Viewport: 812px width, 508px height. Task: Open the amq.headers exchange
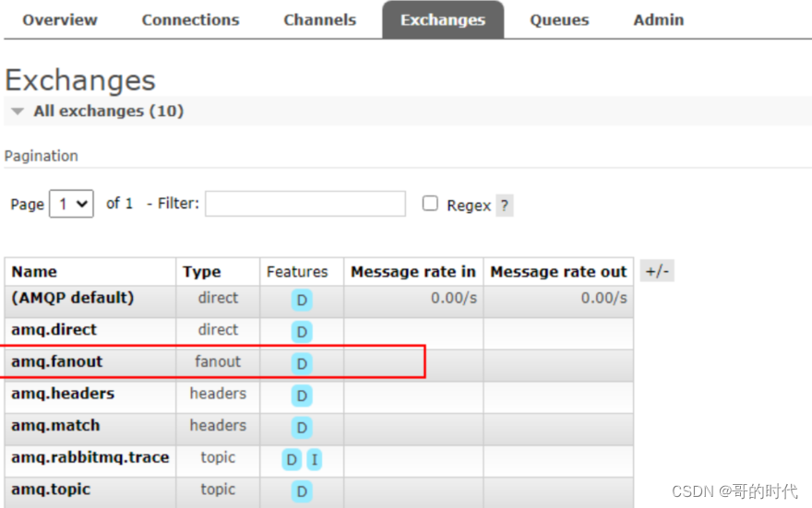63,394
